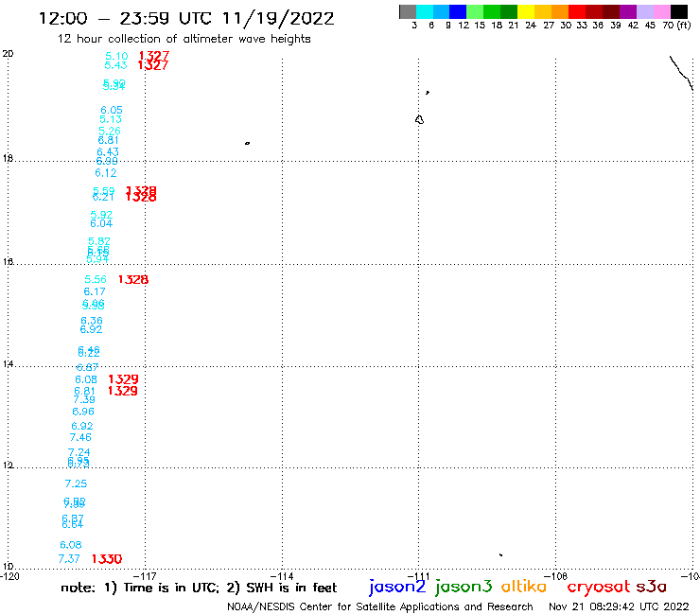Click the 5.10 wave height value
700x615 pixels.
coord(116,56)
